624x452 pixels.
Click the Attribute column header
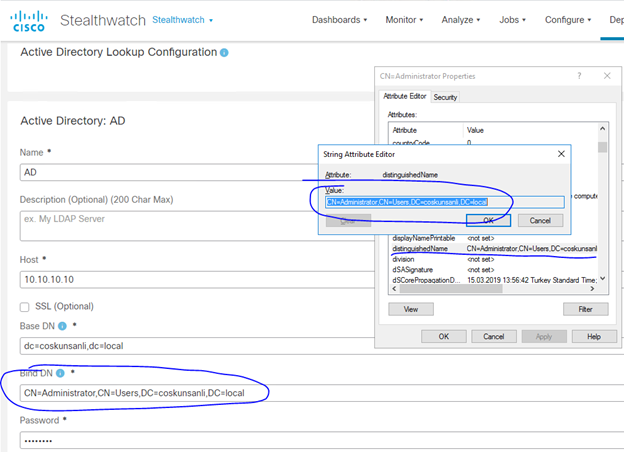(426, 130)
